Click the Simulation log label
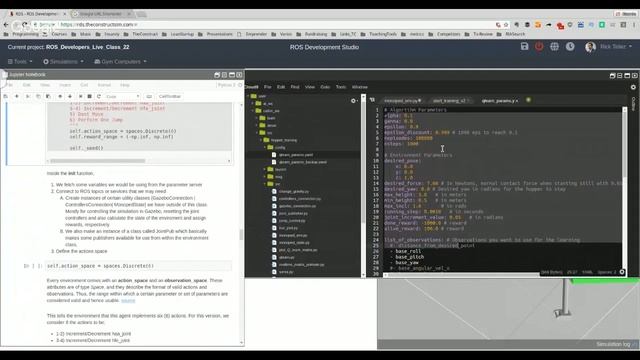640x360 pixels. 613,344
